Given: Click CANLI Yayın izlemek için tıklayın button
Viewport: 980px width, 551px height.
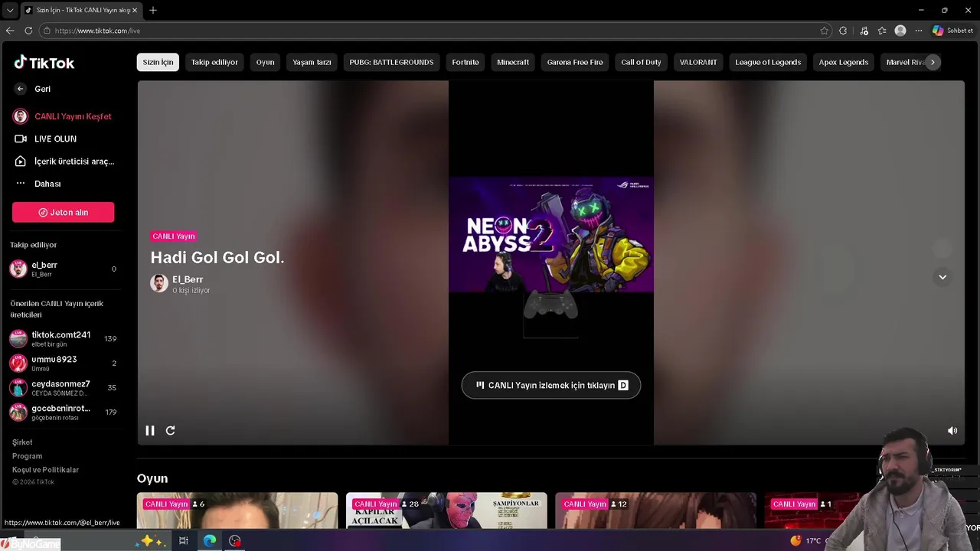Looking at the screenshot, I should [551, 385].
